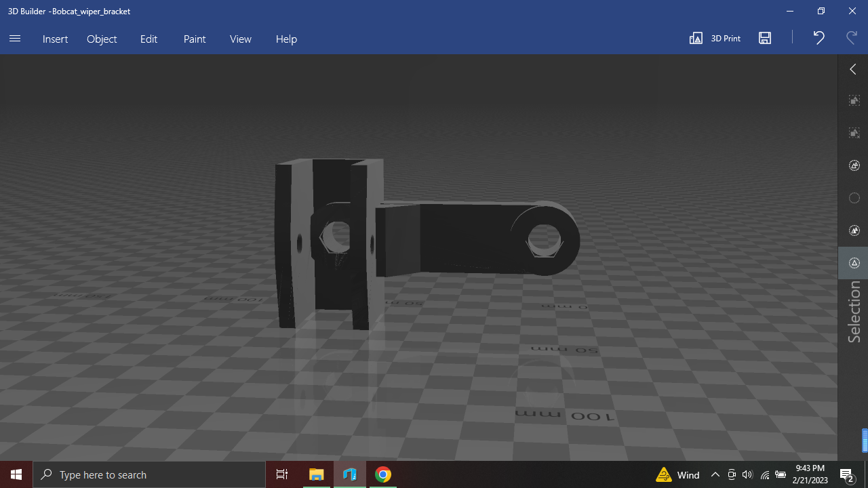868x488 pixels.
Task: Open the Paint menu
Action: [194, 39]
